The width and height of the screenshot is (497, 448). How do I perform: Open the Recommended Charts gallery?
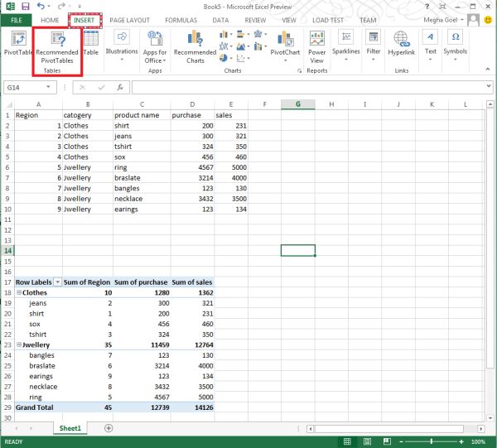tap(195, 46)
